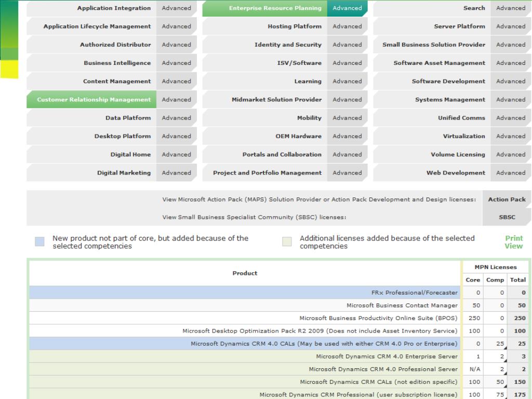Select the Digital Home competency
The height and width of the screenshot is (399, 532).
coord(91,155)
